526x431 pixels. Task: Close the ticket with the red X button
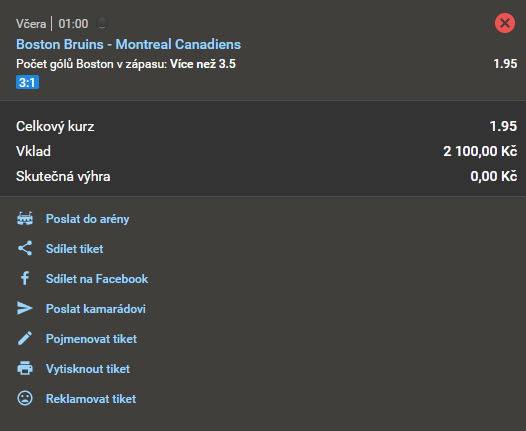505,23
